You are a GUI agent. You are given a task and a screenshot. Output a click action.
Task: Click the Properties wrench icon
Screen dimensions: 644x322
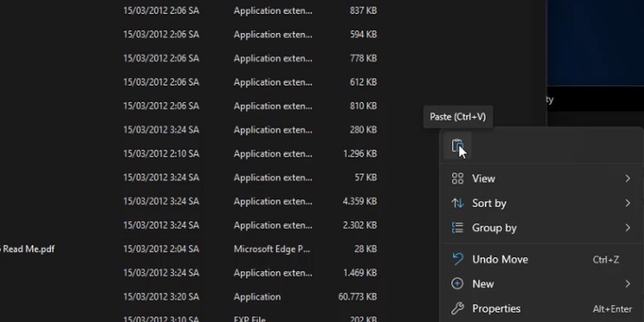point(457,308)
